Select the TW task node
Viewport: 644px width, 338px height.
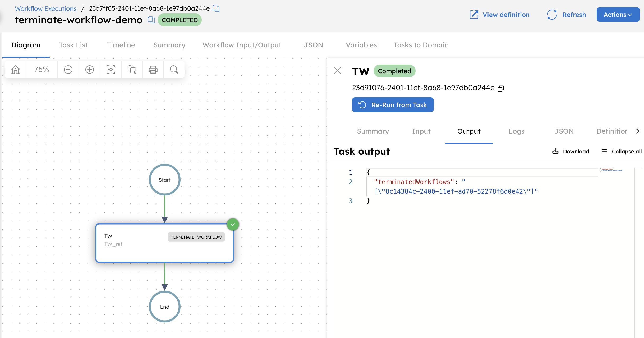pyautogui.click(x=165, y=243)
